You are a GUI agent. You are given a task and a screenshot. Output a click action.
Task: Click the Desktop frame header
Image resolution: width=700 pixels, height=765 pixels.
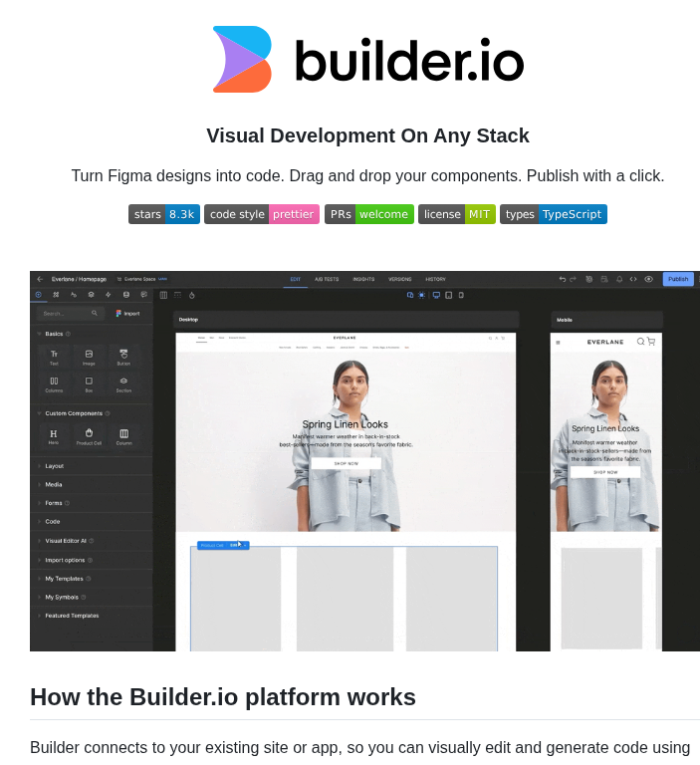(x=347, y=320)
